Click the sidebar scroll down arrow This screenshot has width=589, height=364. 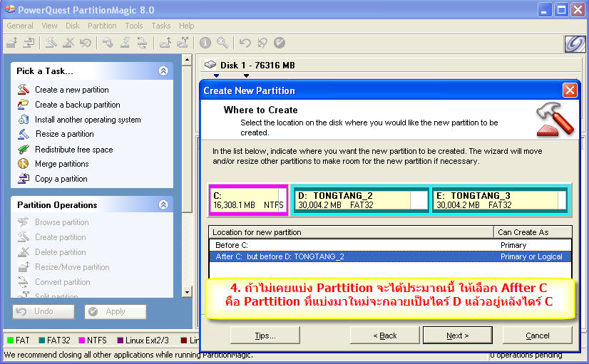coord(187,292)
